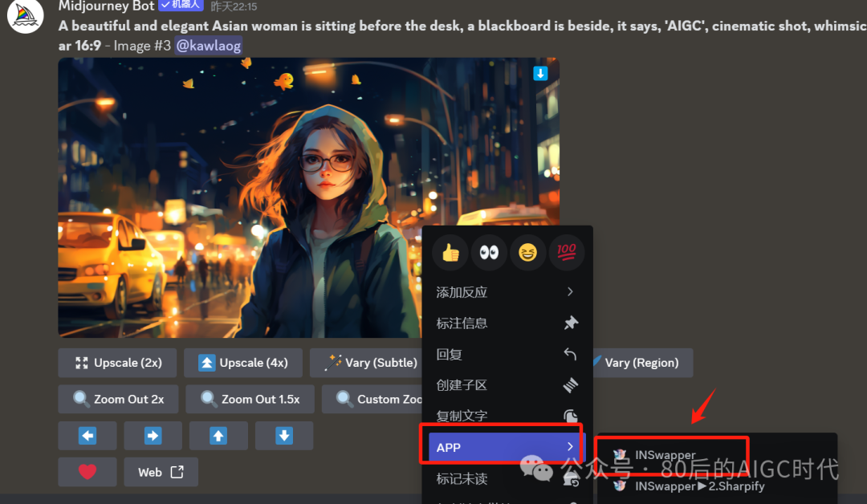This screenshot has height=504, width=867.
Task: Pan image down with down arrow button
Action: pyautogui.click(x=284, y=436)
